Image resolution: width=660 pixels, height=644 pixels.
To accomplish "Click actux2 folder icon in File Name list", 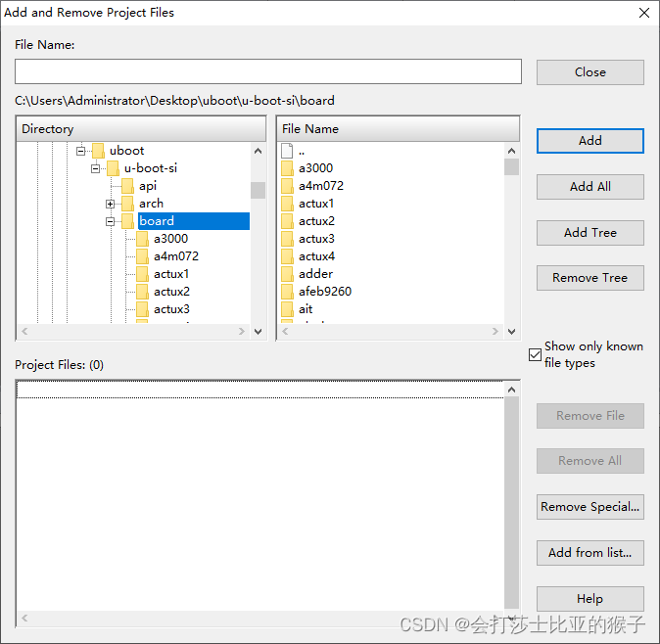I will click(287, 221).
